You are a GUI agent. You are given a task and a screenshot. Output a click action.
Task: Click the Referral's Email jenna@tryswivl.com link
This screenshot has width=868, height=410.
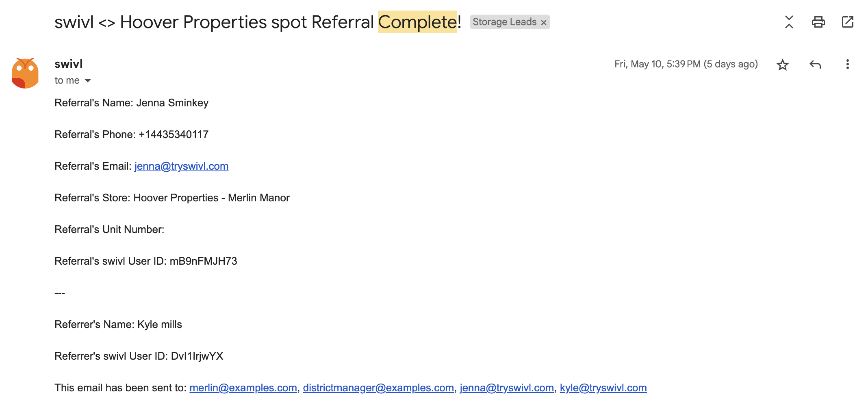(181, 166)
